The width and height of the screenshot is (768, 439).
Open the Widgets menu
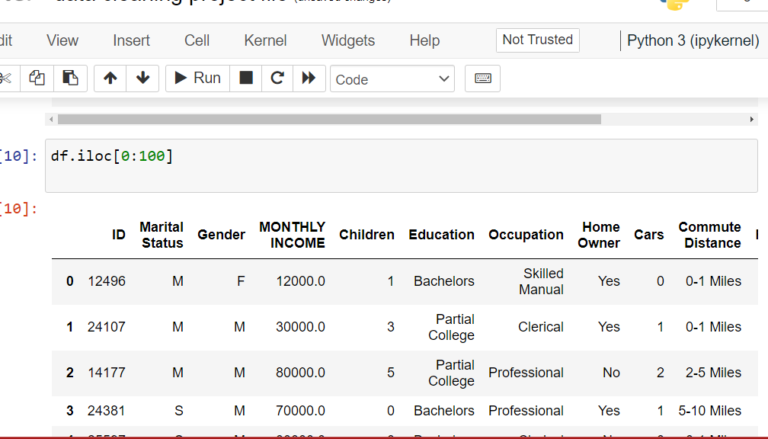pos(348,41)
